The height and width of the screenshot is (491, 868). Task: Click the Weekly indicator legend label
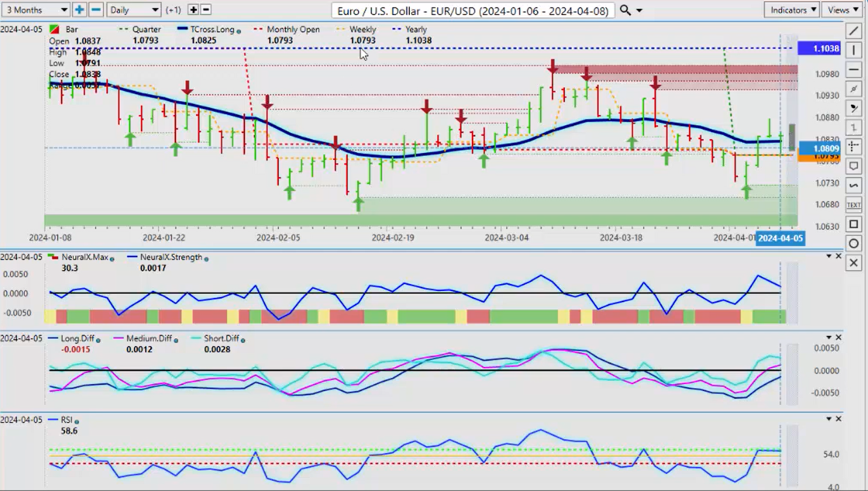(362, 29)
